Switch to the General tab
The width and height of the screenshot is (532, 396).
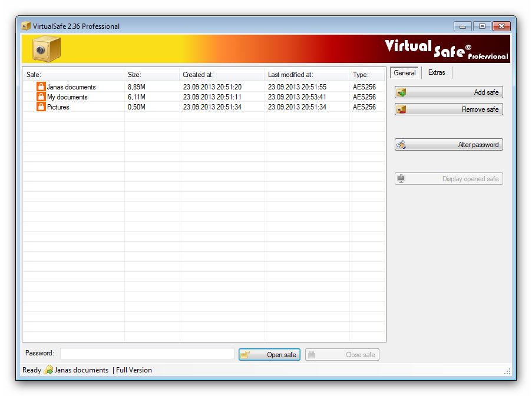[404, 73]
